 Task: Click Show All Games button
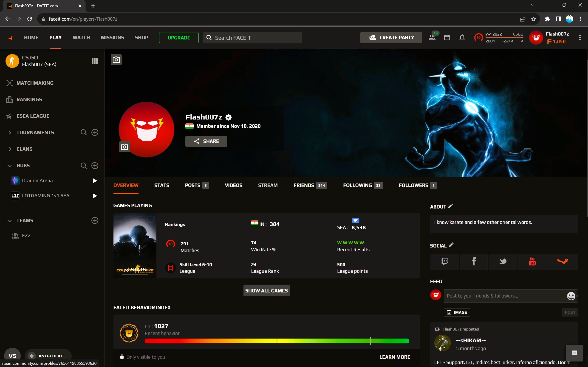click(x=266, y=291)
